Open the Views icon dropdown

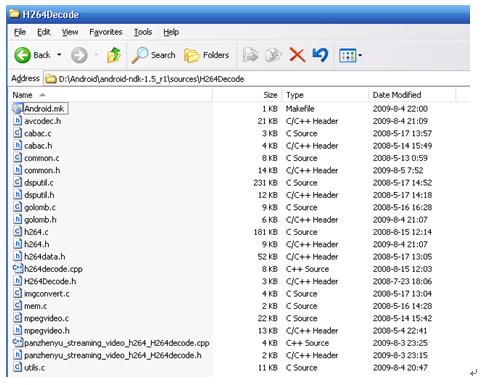[350, 55]
